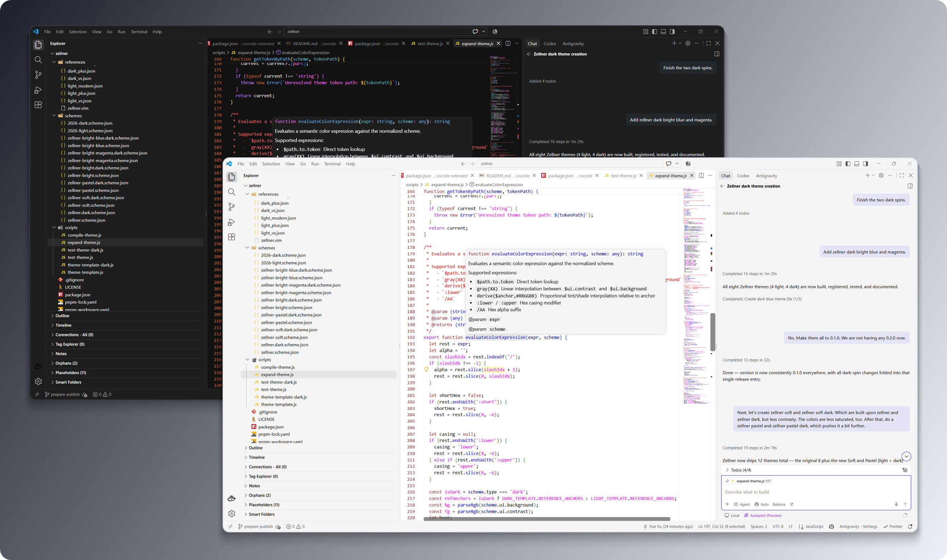Switch to Codex tab in front chat panel
Image resolution: width=947 pixels, height=560 pixels.
(743, 175)
